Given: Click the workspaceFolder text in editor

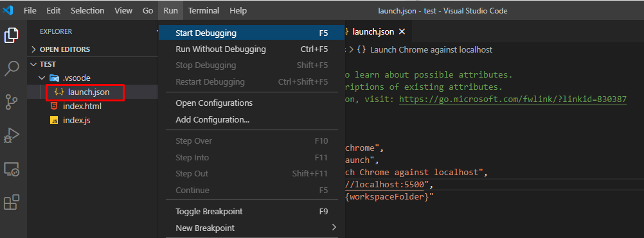Looking at the screenshot, I should coord(388,197).
